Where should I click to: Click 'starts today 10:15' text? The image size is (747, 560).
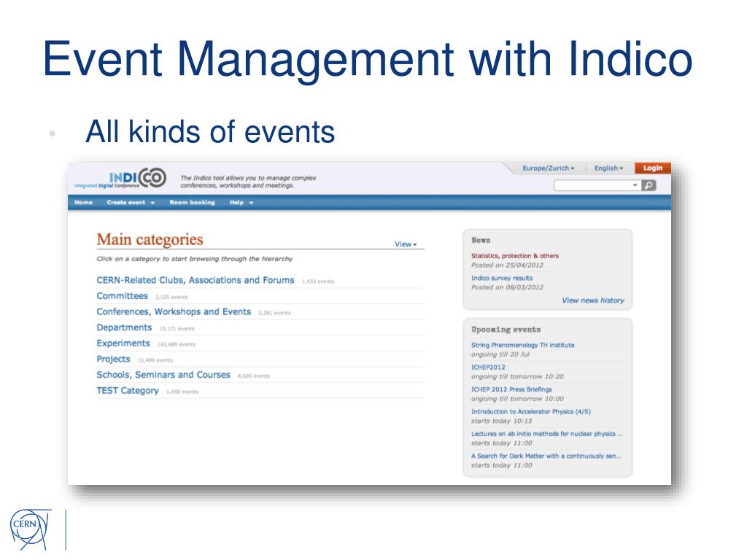[x=502, y=421]
